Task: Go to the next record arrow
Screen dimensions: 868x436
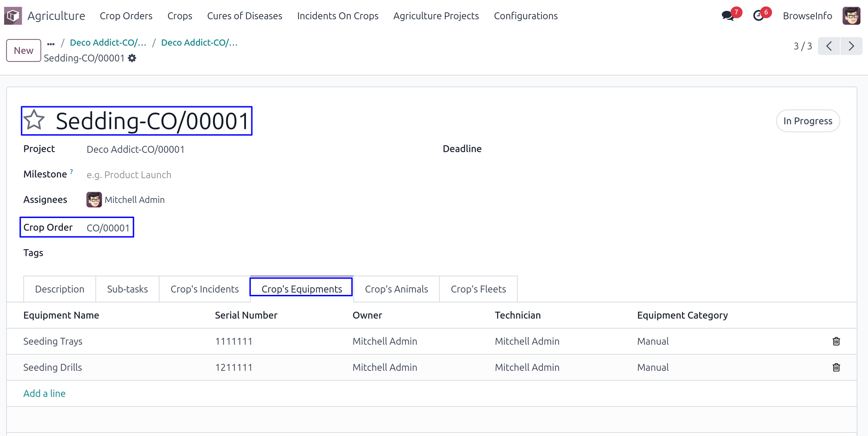Action: [851, 46]
